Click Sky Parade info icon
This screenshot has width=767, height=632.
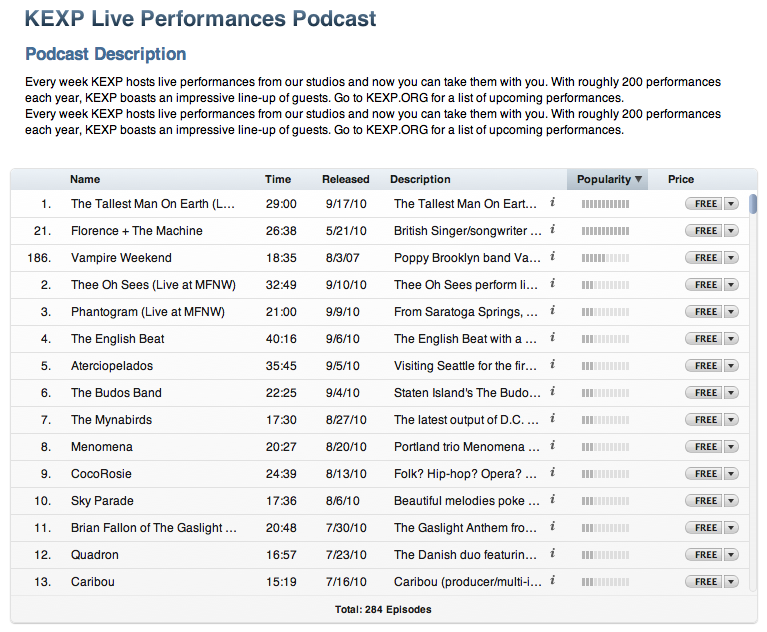point(552,499)
